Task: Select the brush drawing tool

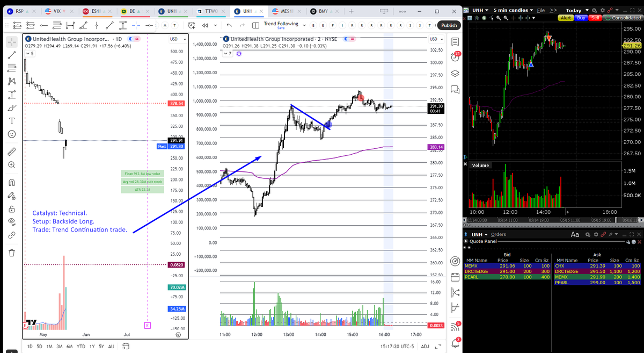Action: [11, 107]
